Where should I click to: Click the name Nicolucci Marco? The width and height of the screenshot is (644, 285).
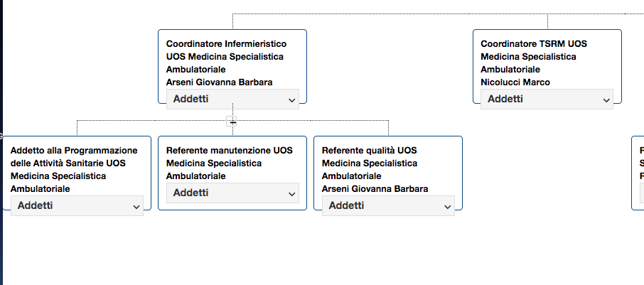pos(515,82)
